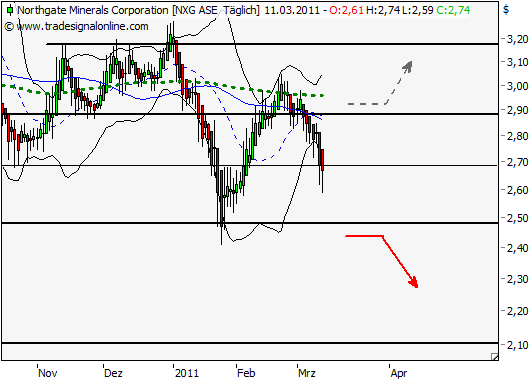Click the 2,30 price axis label
Viewport: 531px width, 380px height.
tap(517, 279)
